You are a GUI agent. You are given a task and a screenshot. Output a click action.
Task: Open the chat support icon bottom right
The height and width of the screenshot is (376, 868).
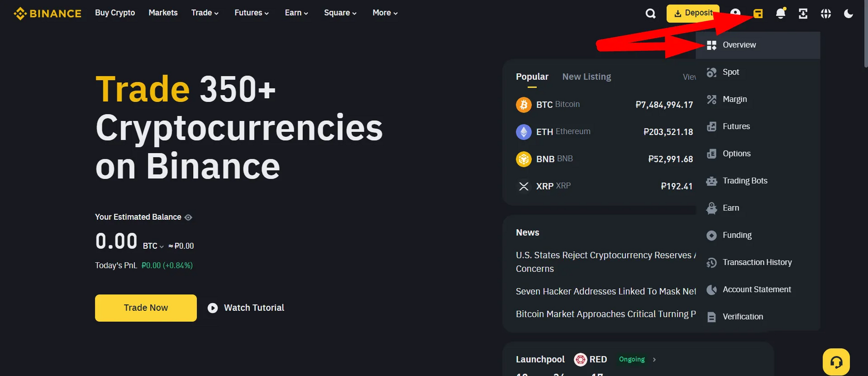pyautogui.click(x=836, y=361)
